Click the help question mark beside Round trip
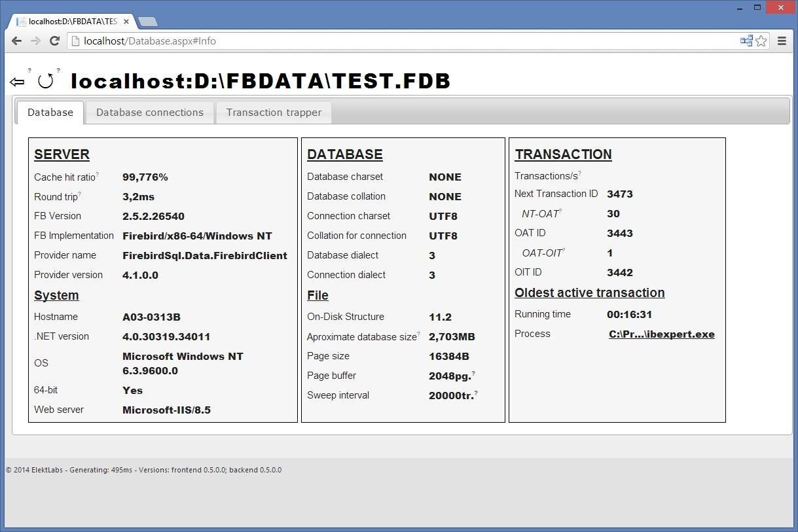798x532 pixels. tap(81, 192)
